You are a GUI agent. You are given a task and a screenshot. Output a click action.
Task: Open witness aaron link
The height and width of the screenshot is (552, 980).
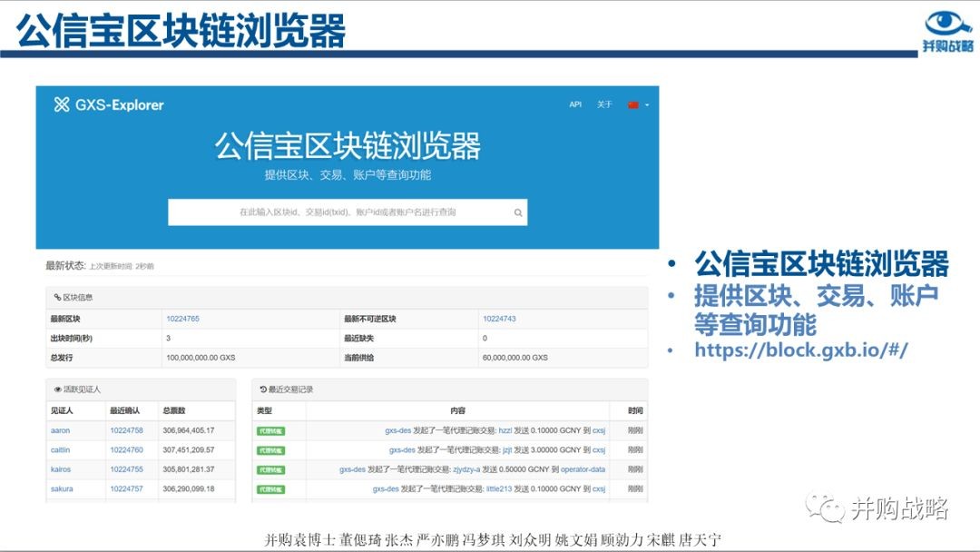61,430
